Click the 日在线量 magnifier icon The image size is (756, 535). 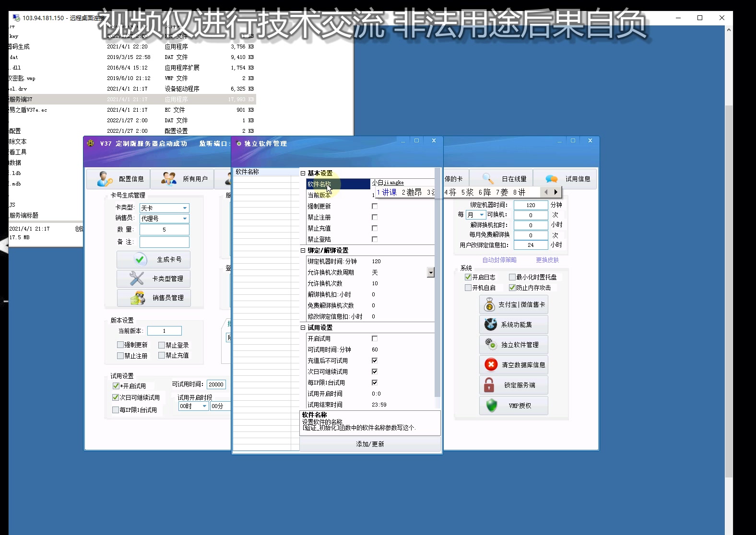pyautogui.click(x=488, y=179)
